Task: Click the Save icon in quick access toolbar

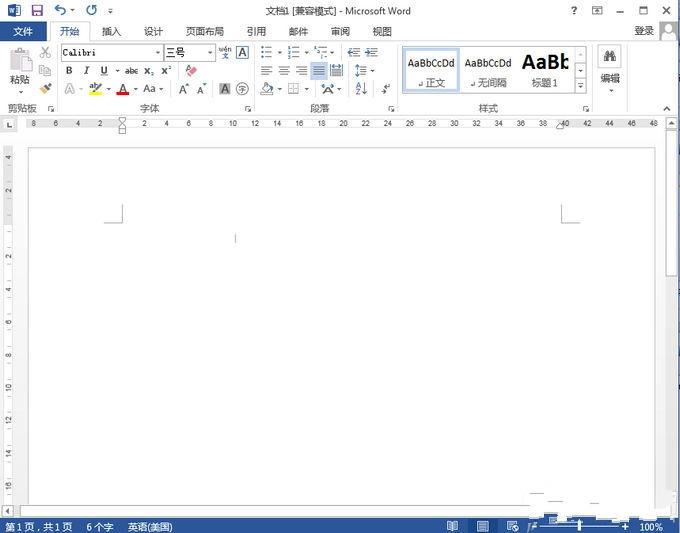Action: tap(37, 10)
